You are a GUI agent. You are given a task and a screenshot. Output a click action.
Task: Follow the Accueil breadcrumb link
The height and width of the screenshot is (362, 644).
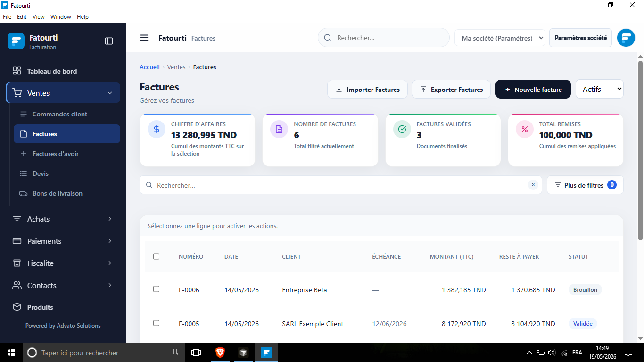(x=149, y=67)
